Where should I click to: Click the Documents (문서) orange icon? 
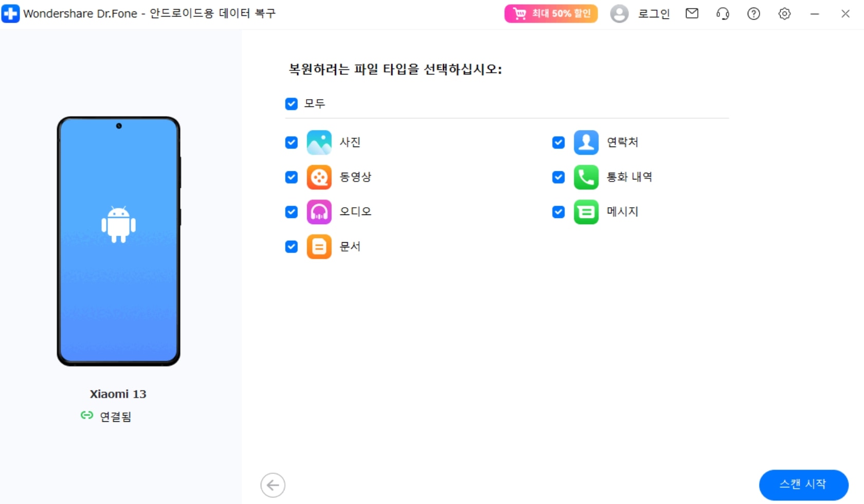(x=319, y=247)
